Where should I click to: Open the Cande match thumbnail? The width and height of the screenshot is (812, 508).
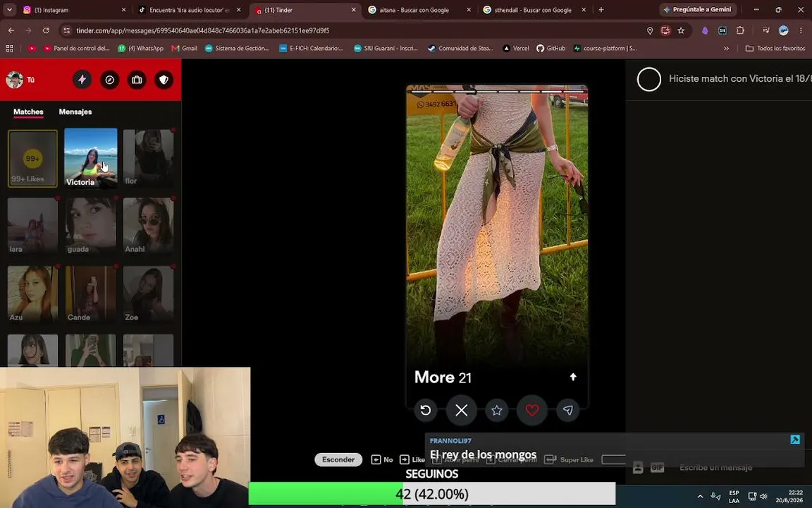[91, 294]
